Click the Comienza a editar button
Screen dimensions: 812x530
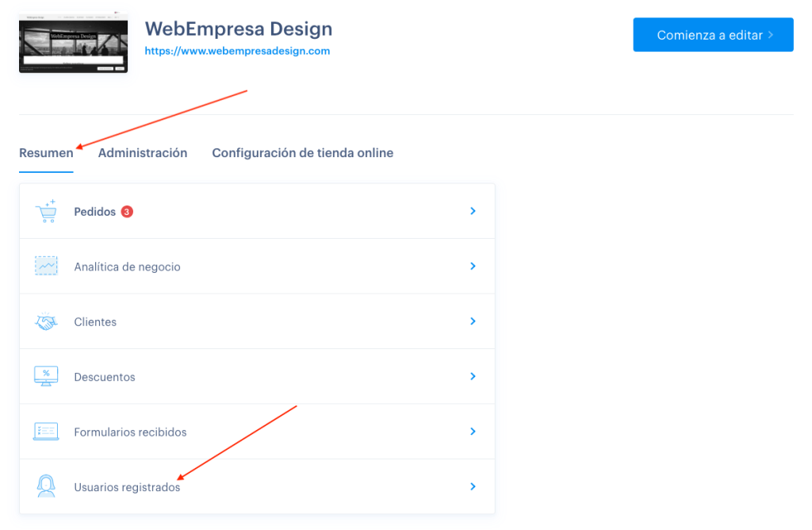[x=713, y=35]
